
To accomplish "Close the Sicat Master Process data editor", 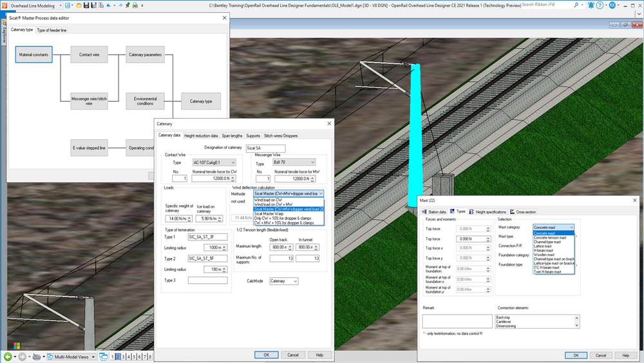I will pyautogui.click(x=224, y=17).
